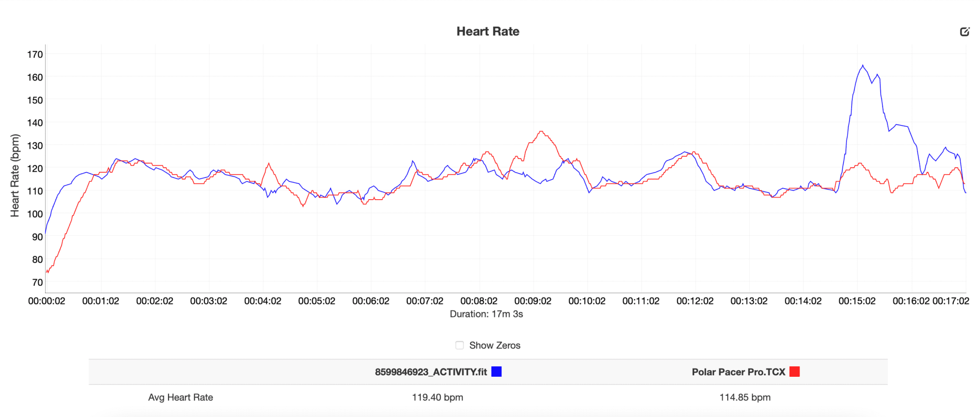
Task: Click the 160 heart rate axis tick
Action: pos(35,77)
